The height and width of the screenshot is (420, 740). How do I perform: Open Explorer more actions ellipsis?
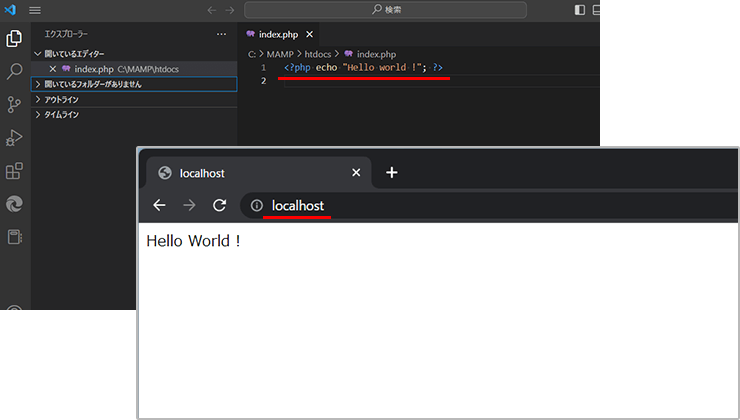tap(221, 34)
